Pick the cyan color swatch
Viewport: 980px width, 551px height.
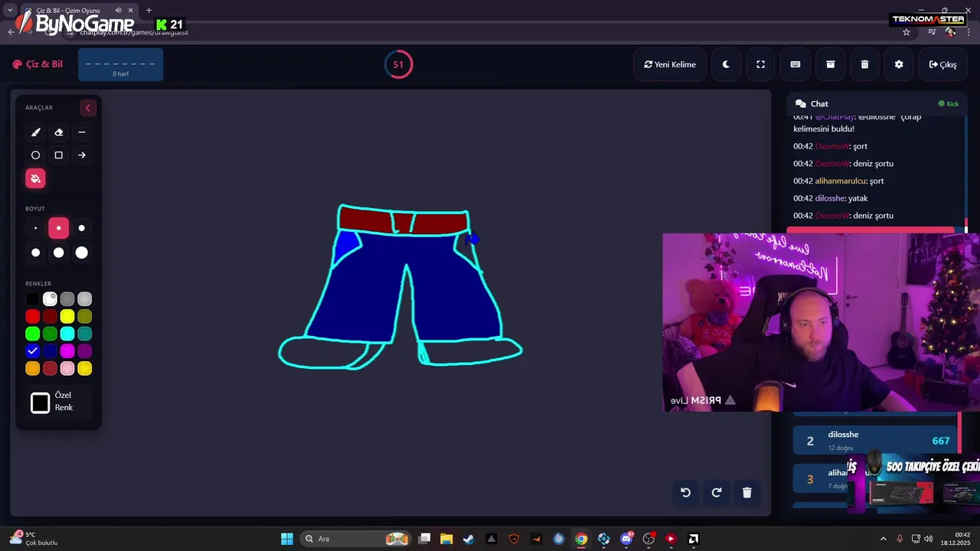click(x=67, y=334)
